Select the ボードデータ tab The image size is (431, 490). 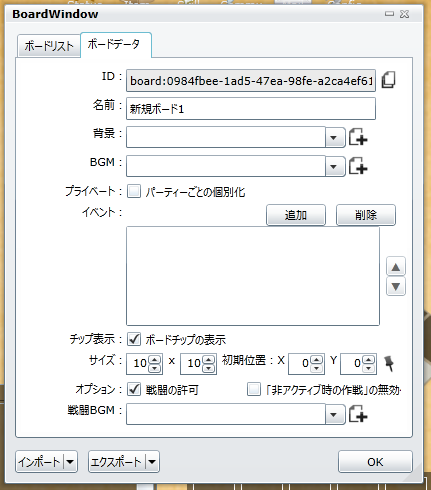[x=116, y=45]
